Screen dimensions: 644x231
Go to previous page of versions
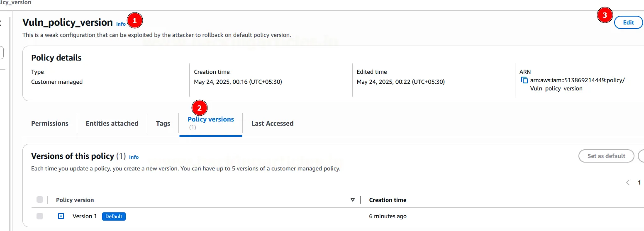[x=627, y=182]
